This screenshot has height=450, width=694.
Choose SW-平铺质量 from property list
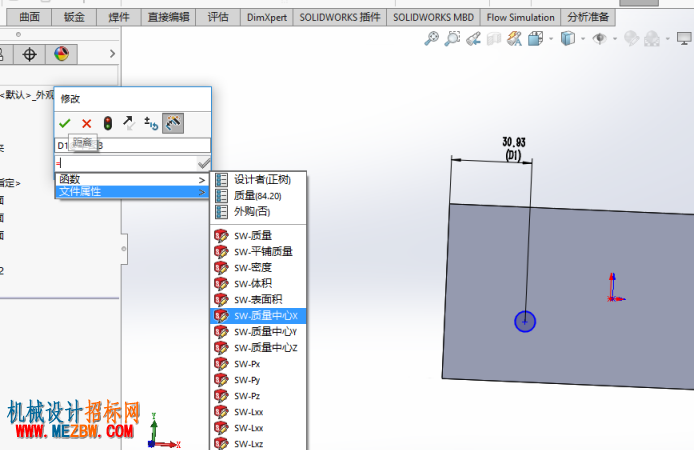(x=258, y=251)
